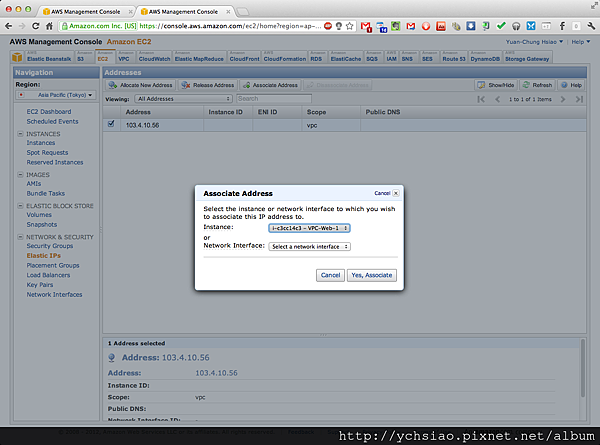Open Security Groups in navigation

50,246
